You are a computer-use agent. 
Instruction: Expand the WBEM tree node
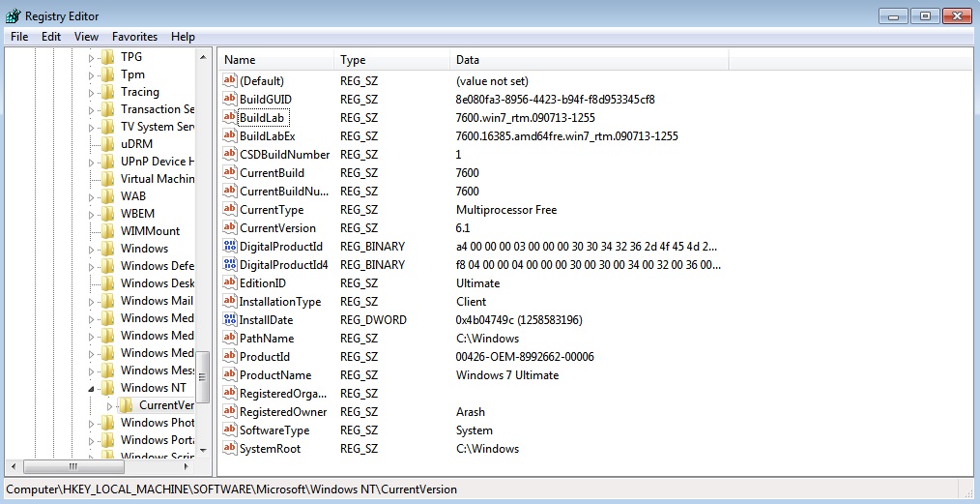[91, 215]
